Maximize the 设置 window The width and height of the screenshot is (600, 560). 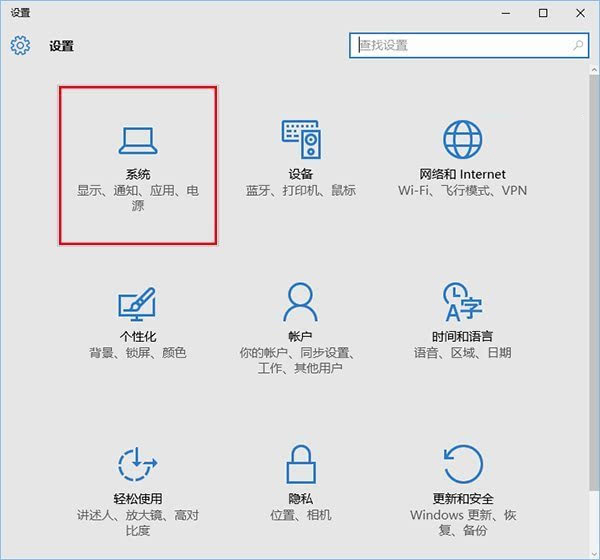click(x=543, y=13)
